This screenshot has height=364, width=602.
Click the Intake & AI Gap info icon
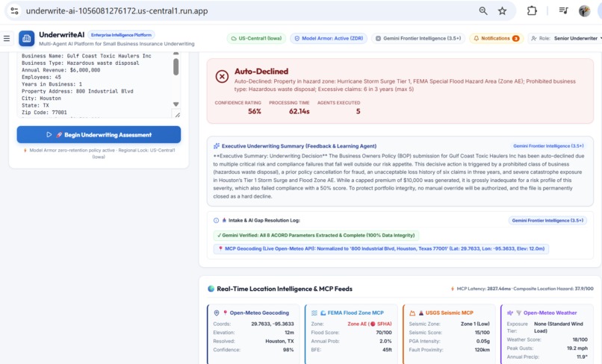click(x=216, y=221)
